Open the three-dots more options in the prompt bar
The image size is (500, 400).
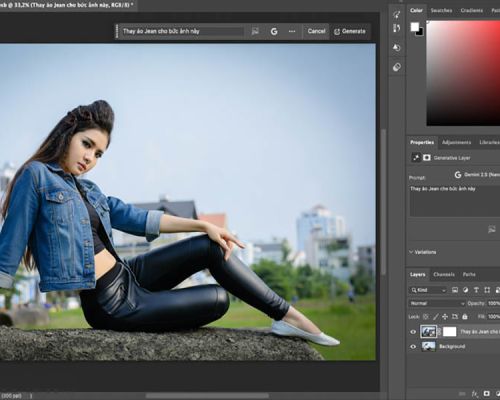(292, 31)
